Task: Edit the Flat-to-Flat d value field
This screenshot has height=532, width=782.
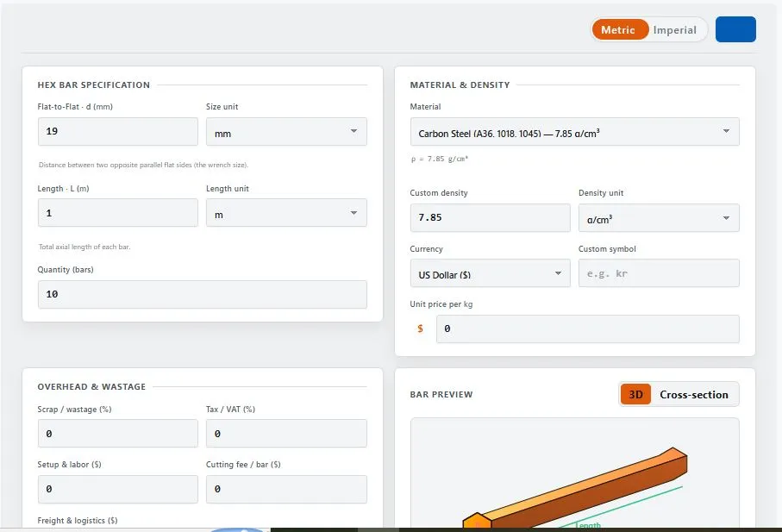Action: point(118,132)
